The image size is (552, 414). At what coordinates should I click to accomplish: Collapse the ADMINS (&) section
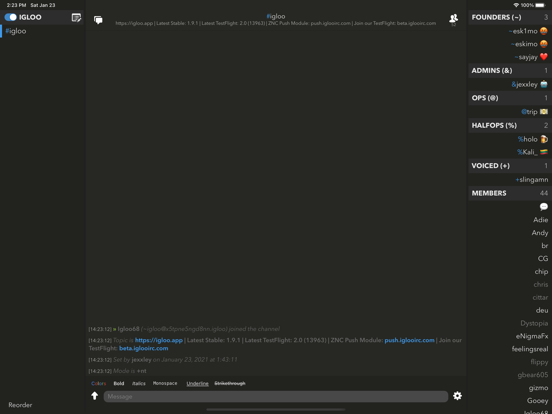(x=509, y=70)
